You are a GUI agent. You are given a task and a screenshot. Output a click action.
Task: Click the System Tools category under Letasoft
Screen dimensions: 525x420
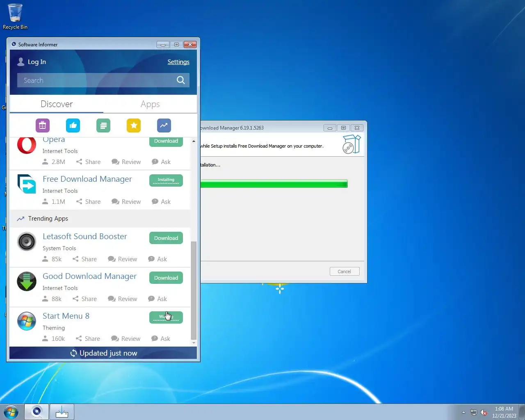coord(59,248)
